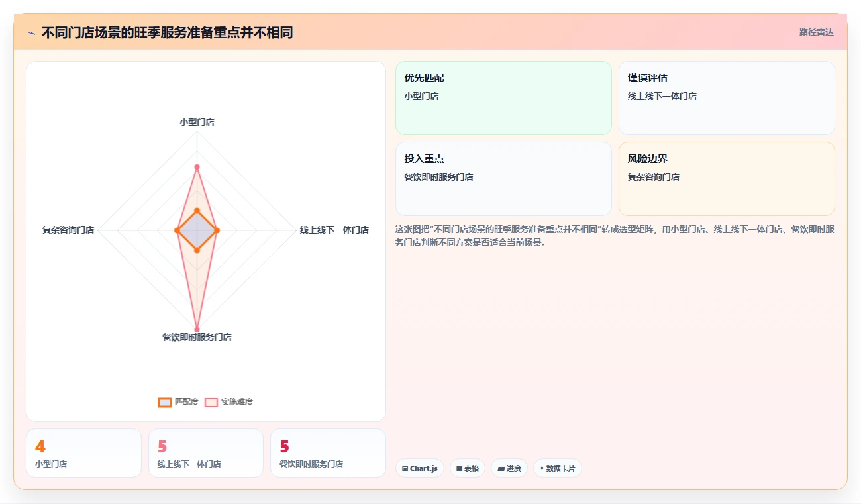Click the 表格 tag icon
Viewport: 861px width, 504px height.
pos(459,468)
